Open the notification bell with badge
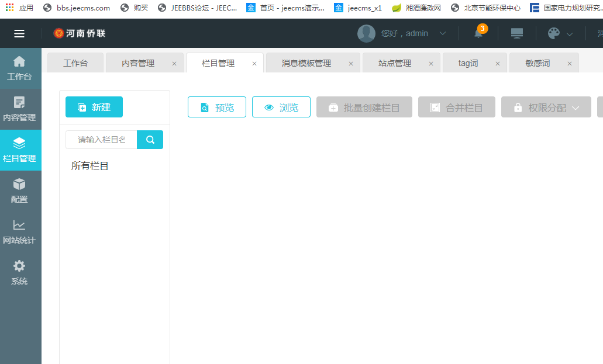 (478, 33)
